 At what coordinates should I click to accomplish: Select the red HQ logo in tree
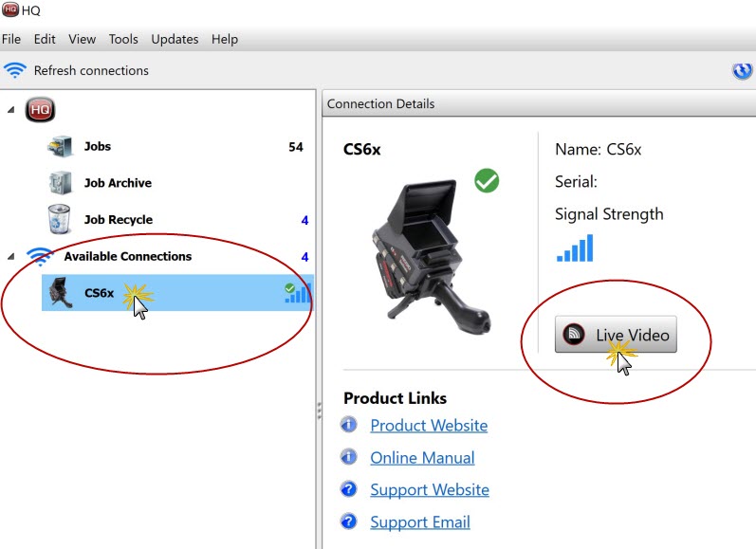[40, 110]
